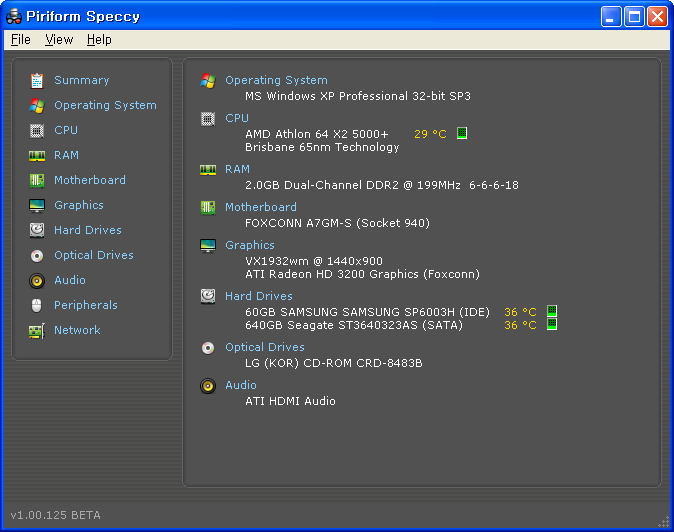Go to the CPU section in sidebar

click(x=66, y=130)
